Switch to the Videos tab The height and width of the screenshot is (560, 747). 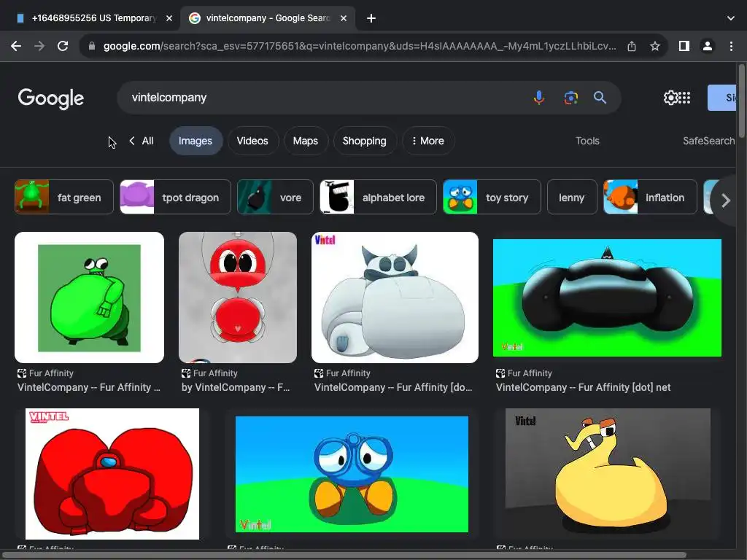252,141
